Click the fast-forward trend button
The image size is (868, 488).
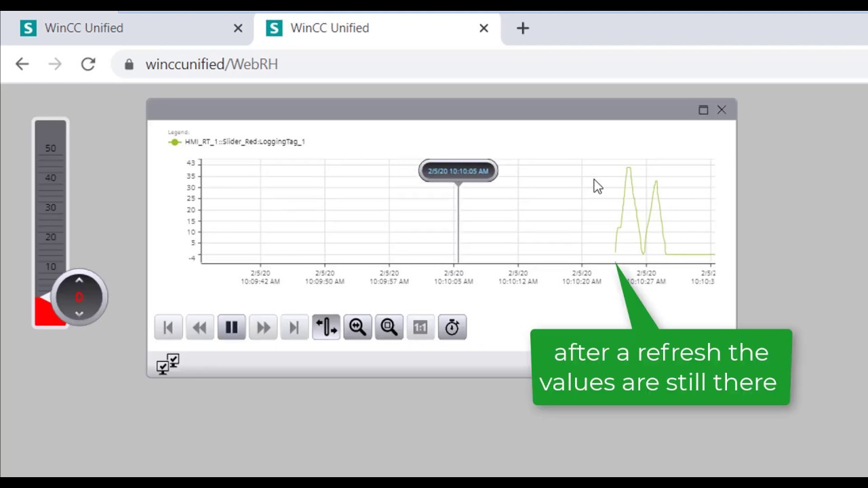coord(263,327)
